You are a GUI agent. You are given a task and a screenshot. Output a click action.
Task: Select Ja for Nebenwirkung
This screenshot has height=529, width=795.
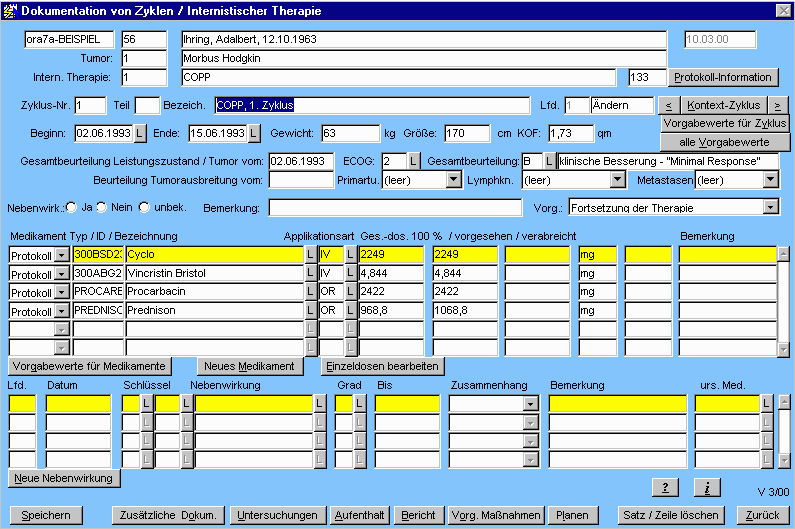(72, 207)
